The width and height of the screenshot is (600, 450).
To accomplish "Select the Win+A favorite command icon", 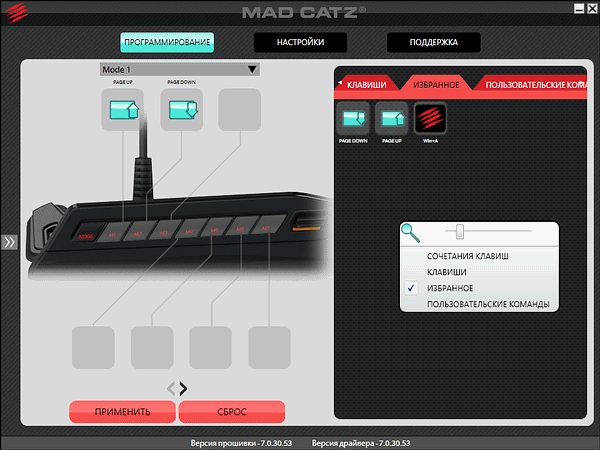I will [x=430, y=119].
